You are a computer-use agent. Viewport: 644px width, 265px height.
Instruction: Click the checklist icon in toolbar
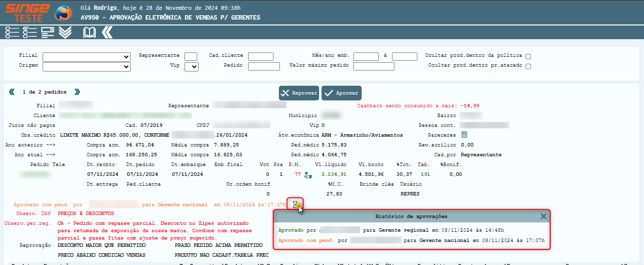pyautogui.click(x=30, y=32)
